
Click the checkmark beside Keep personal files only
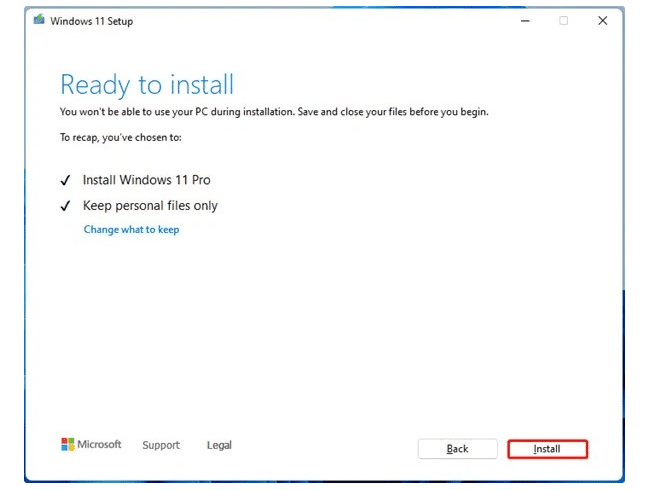pyautogui.click(x=65, y=206)
